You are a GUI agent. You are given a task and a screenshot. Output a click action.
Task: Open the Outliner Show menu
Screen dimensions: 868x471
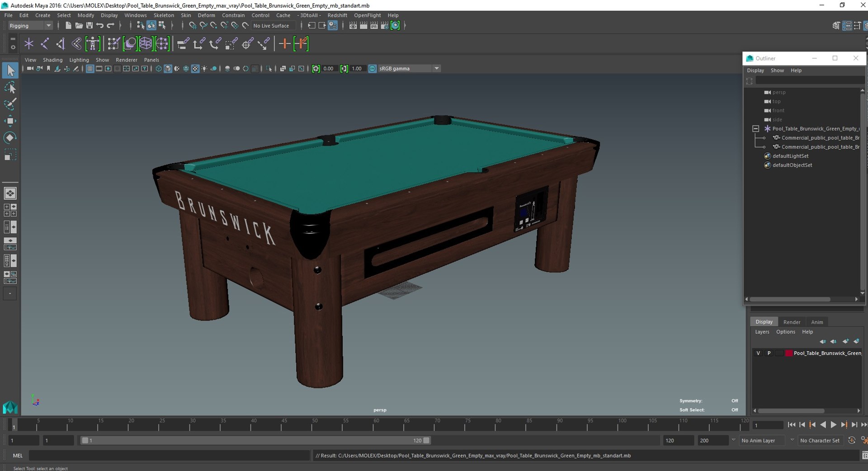pyautogui.click(x=777, y=71)
